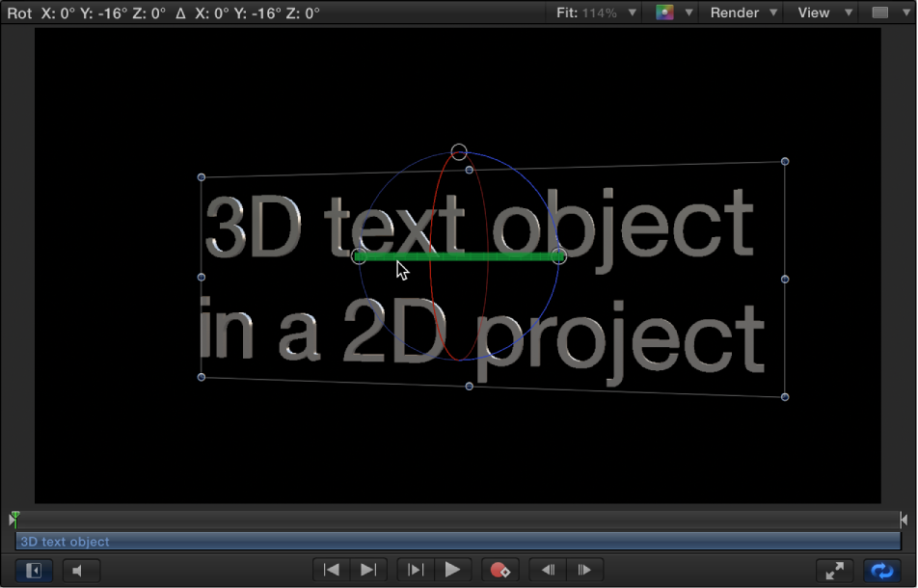Step back one frame
Viewport: 918px width, 588px height.
pyautogui.click(x=547, y=570)
